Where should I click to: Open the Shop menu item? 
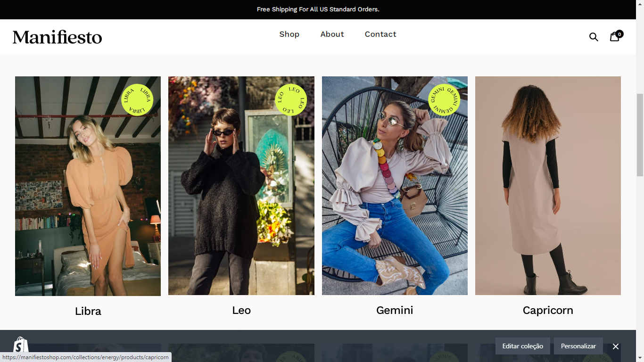pos(289,34)
